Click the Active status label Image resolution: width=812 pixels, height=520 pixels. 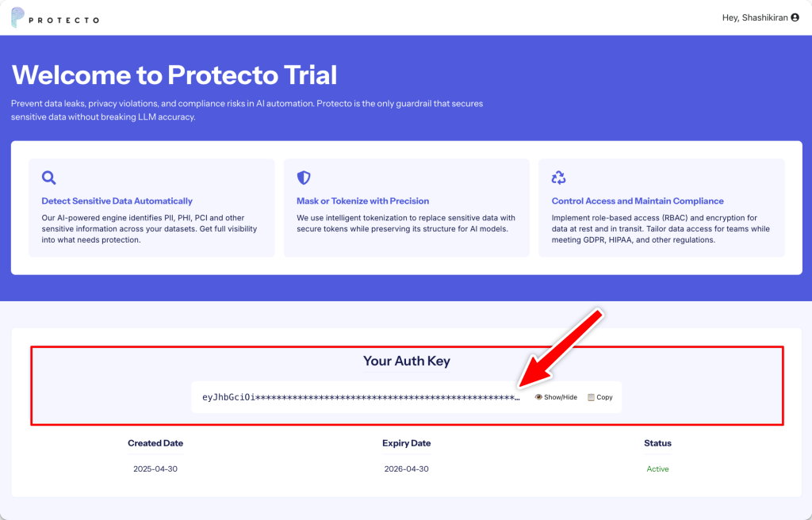[657, 469]
